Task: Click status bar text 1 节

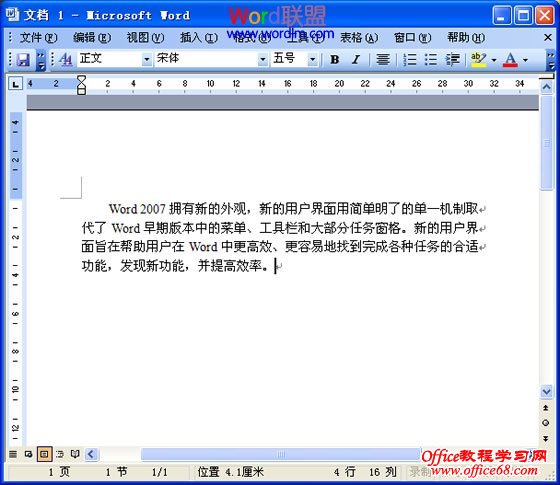Action: tap(116, 472)
